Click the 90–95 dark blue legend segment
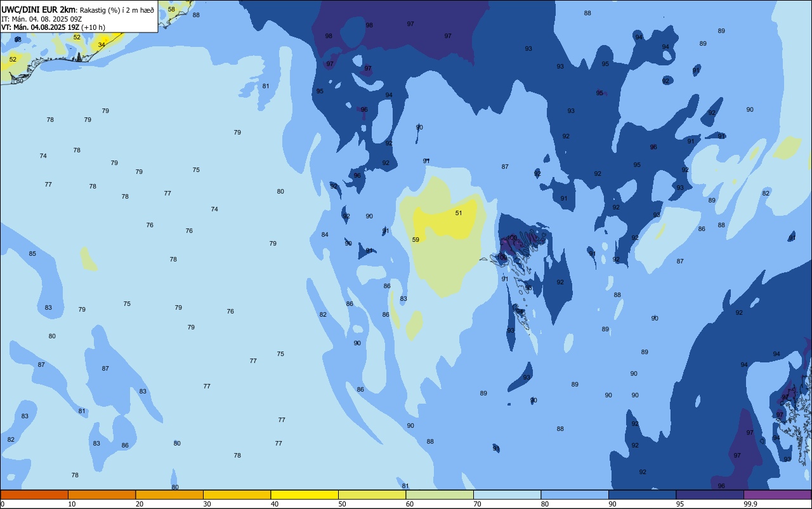Image resolution: width=812 pixels, height=509 pixels. coord(642,494)
